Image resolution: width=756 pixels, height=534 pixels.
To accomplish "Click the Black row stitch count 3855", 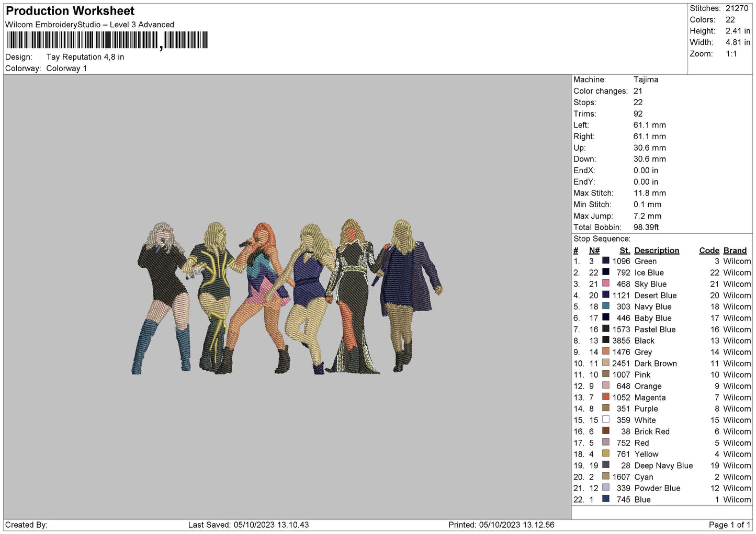I will pyautogui.click(x=621, y=340).
